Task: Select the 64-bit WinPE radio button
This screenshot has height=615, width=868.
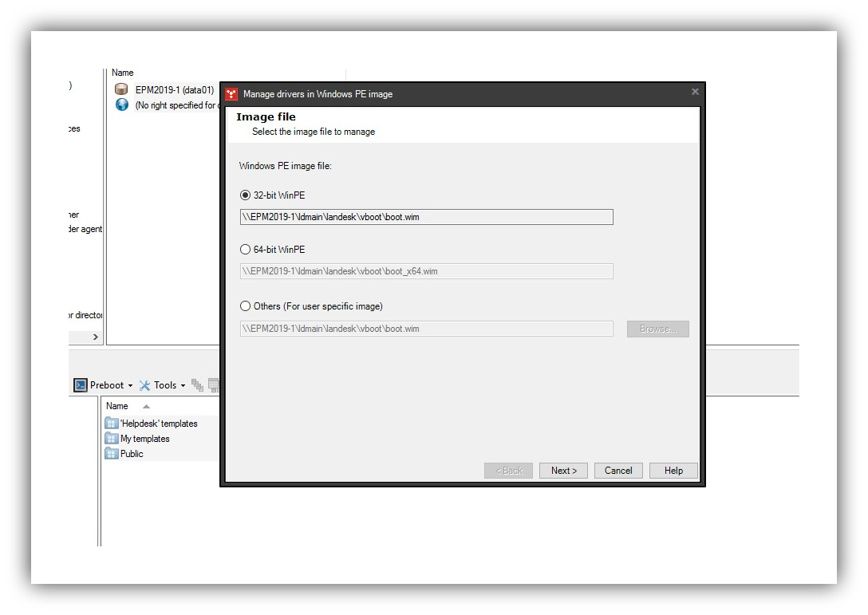Action: (245, 249)
